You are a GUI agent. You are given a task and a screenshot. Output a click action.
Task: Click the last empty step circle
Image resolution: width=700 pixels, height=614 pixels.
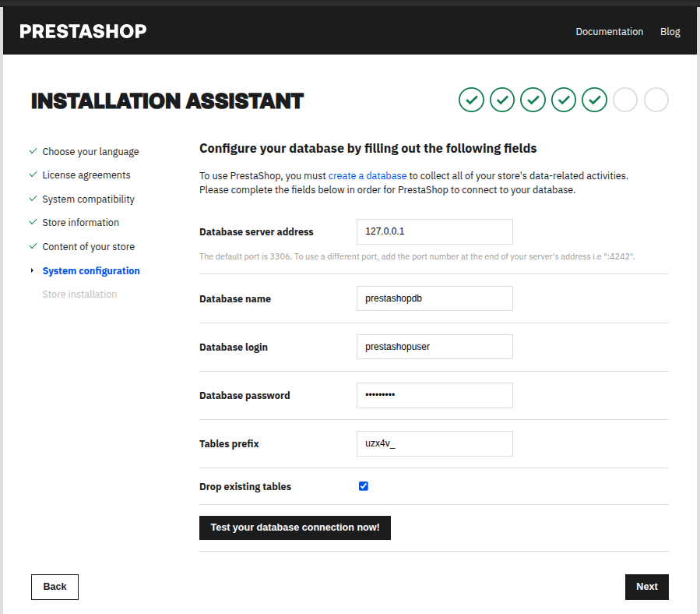click(x=656, y=100)
